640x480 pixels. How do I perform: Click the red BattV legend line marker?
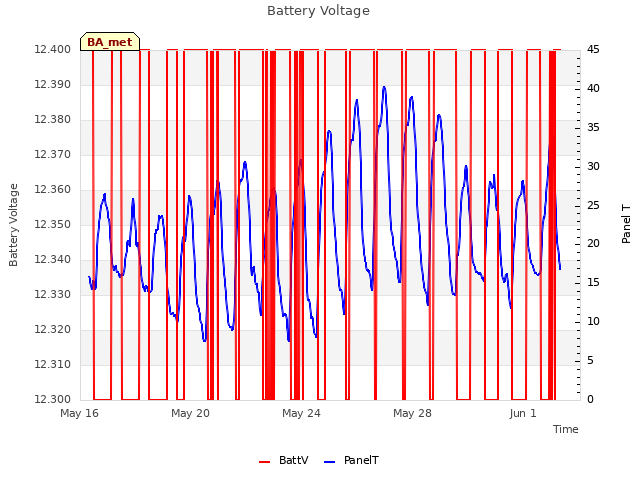point(264,462)
